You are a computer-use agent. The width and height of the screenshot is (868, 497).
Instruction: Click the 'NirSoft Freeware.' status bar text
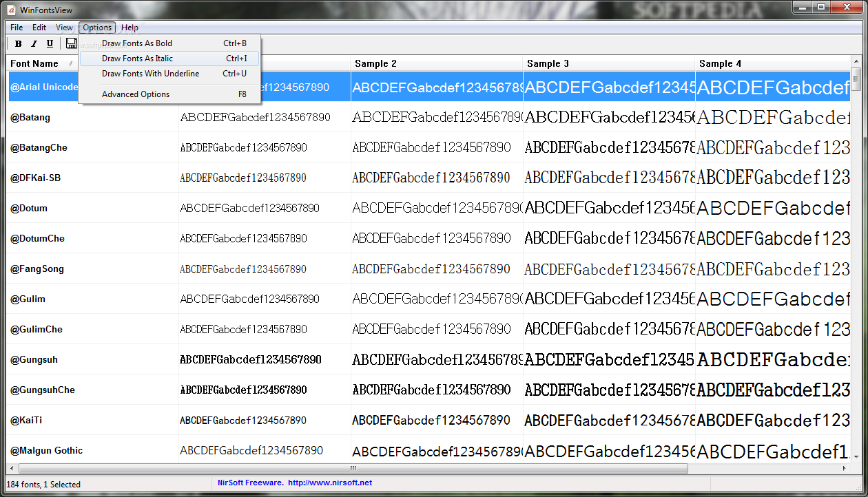pos(250,483)
